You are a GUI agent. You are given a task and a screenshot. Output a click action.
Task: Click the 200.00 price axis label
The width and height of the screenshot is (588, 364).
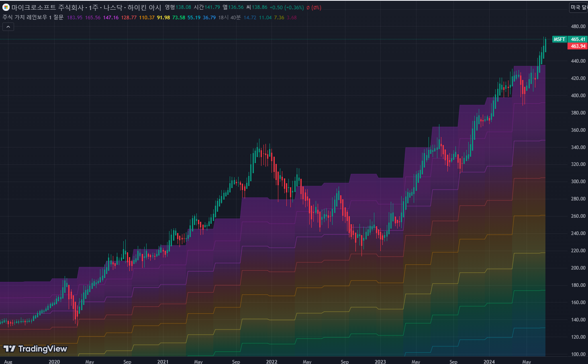[578, 268]
